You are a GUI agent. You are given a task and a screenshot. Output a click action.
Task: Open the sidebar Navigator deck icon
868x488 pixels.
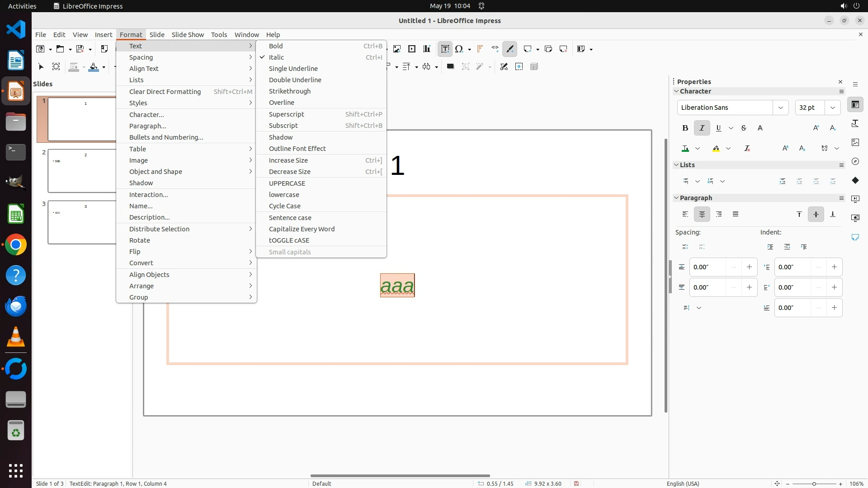pos(855,161)
